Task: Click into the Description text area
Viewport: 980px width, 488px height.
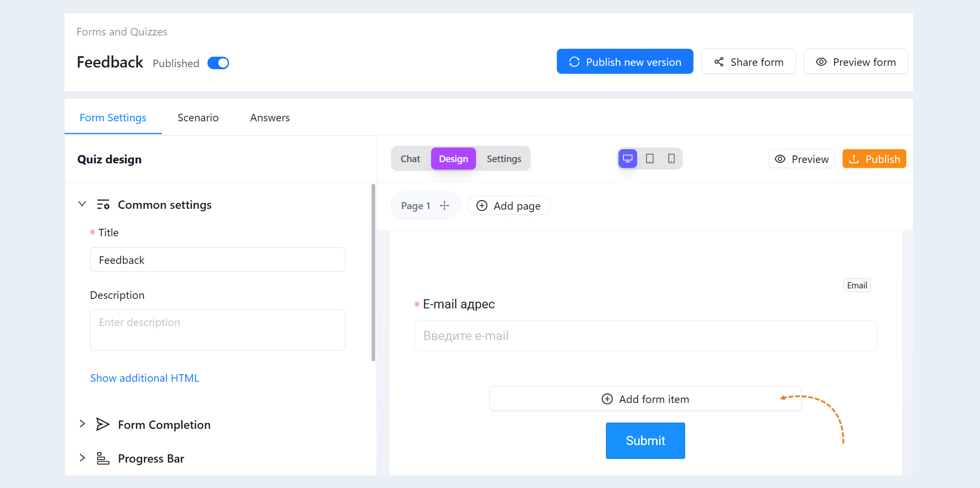Action: (217, 330)
